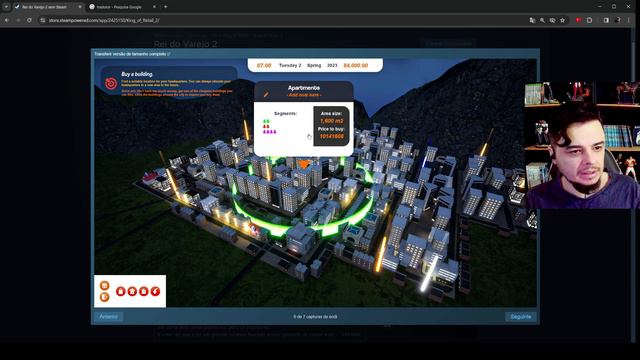640x360 pixels.
Task: Open the extensions puzzle icon
Action: 589,20
